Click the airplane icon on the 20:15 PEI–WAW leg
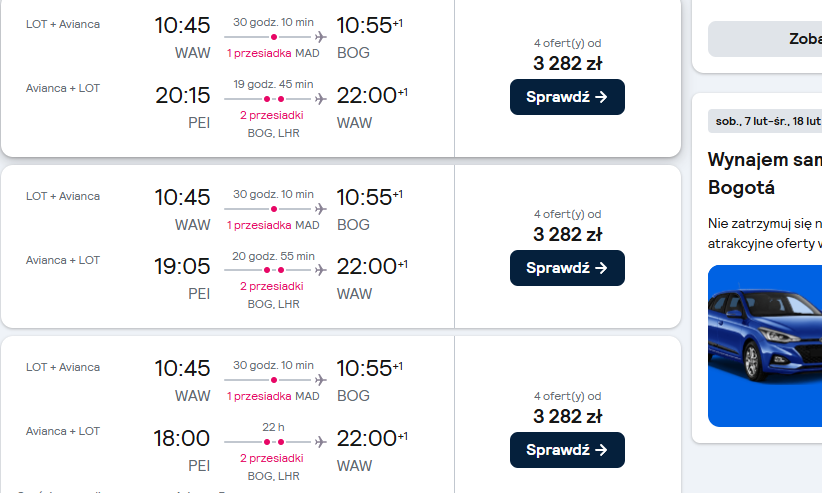Viewport: 822px width, 493px height. [320, 99]
